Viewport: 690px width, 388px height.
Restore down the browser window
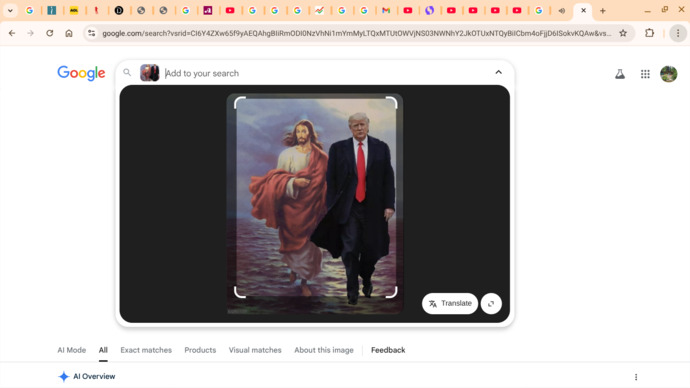(x=664, y=10)
